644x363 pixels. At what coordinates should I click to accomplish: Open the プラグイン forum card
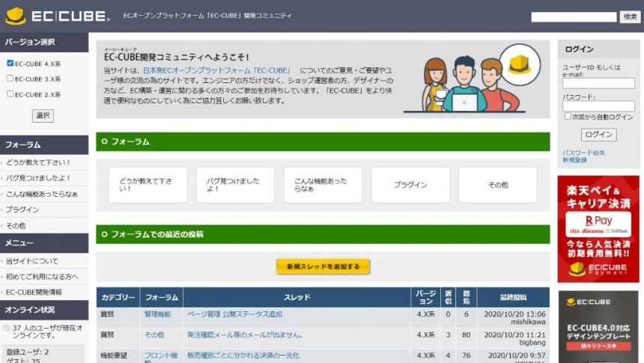(410, 185)
